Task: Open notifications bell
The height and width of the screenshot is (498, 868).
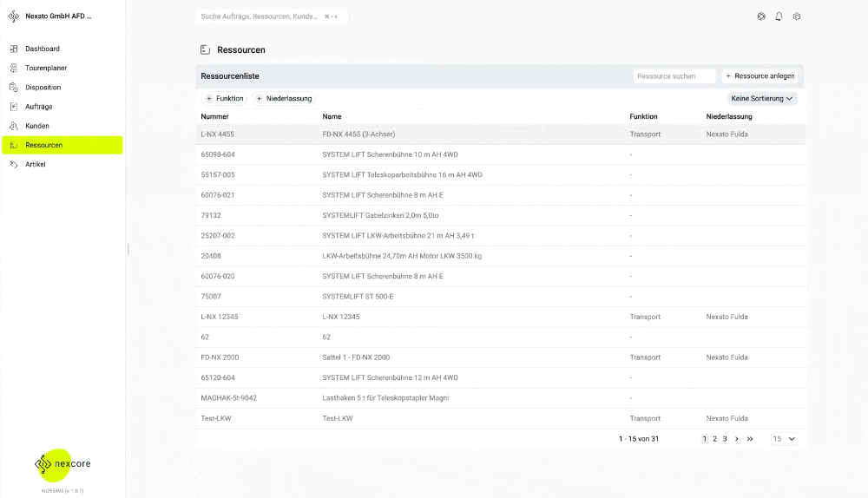Action: pos(779,16)
